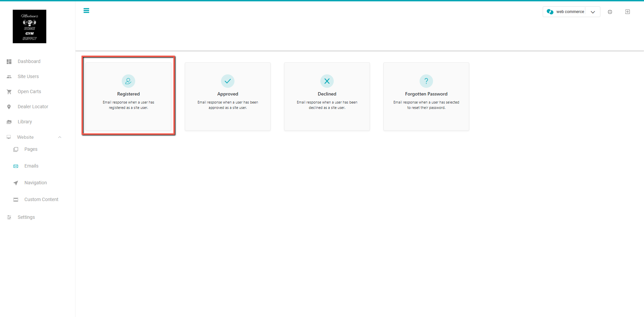Click the Website monitor icon
The height and width of the screenshot is (317, 644).
(9, 137)
